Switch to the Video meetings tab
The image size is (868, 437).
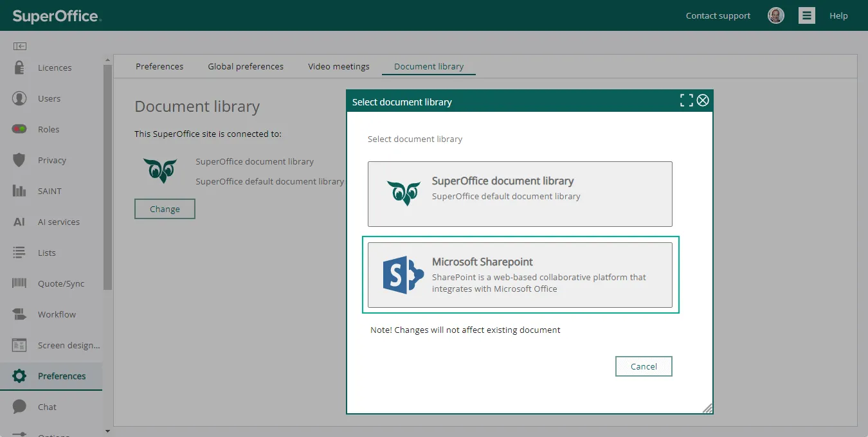coord(339,66)
